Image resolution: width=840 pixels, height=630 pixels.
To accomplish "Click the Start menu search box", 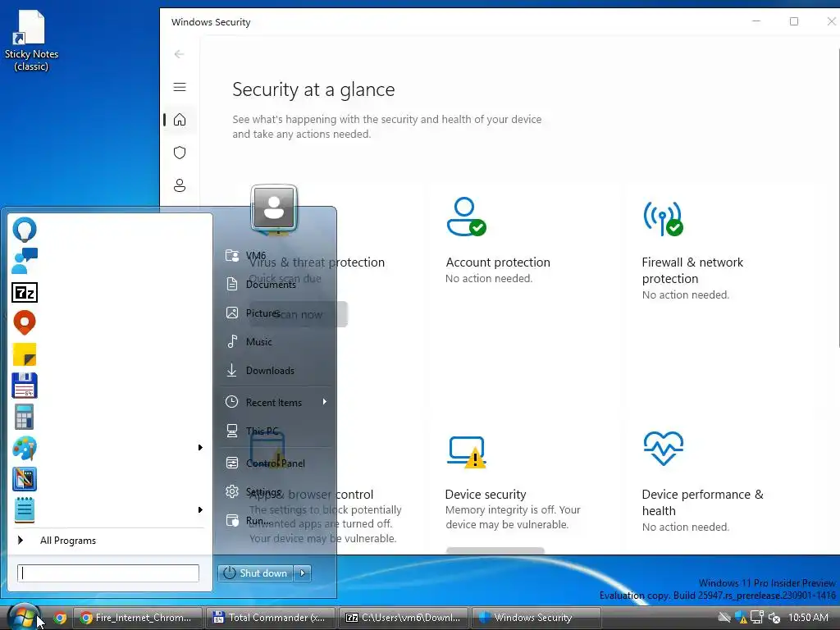I will [108, 573].
